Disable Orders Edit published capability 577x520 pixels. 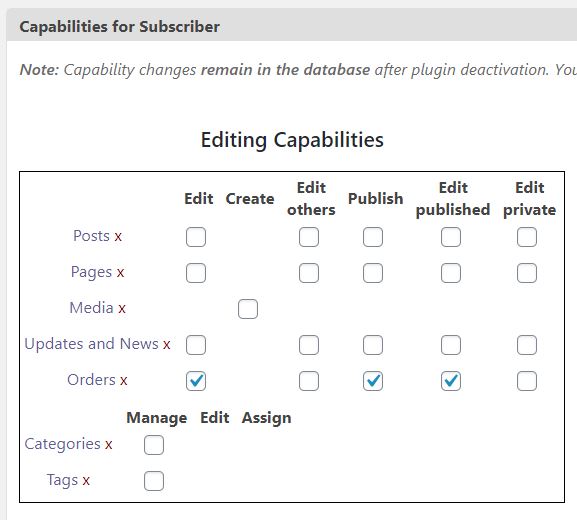pos(451,381)
